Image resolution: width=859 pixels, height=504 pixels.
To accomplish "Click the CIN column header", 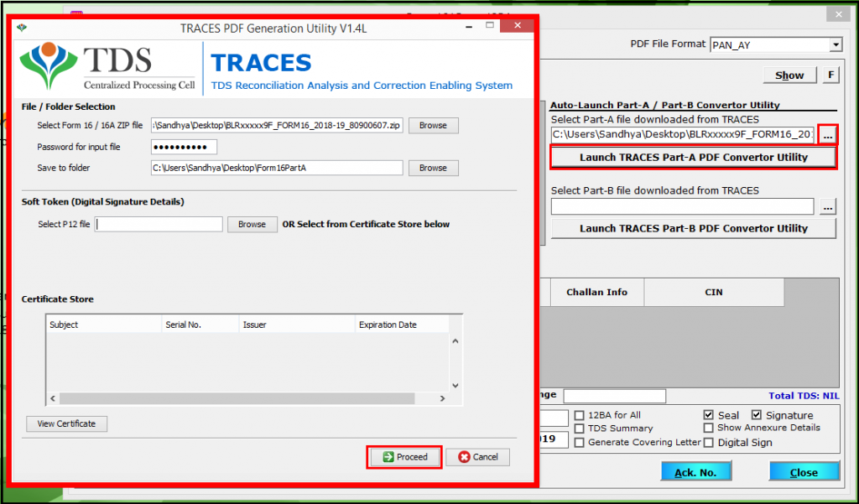I will pyautogui.click(x=714, y=293).
